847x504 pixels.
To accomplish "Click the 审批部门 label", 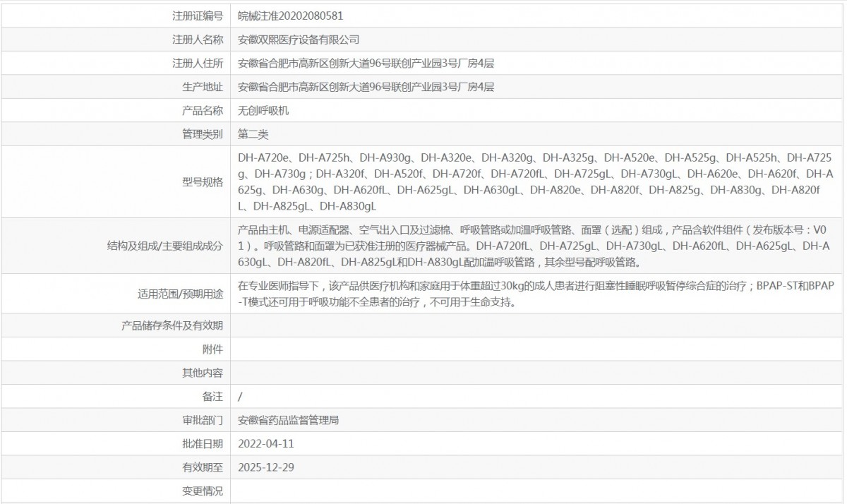I will tap(203, 420).
